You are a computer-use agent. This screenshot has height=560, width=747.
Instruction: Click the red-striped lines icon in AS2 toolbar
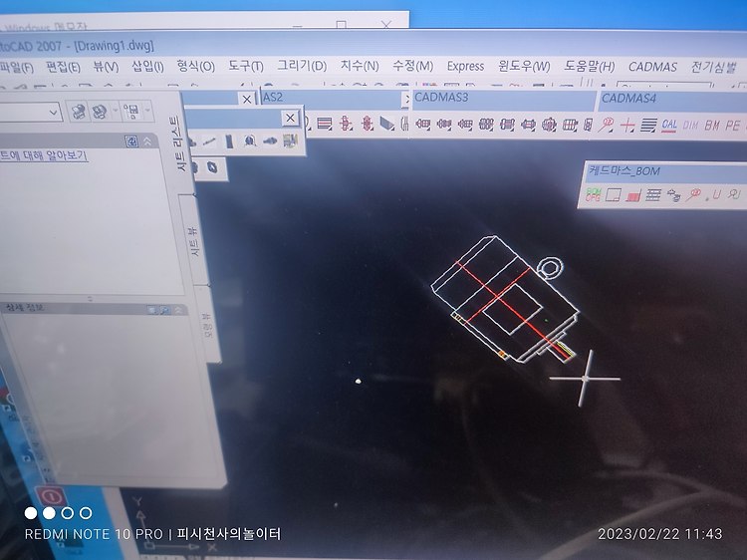pyautogui.click(x=325, y=124)
